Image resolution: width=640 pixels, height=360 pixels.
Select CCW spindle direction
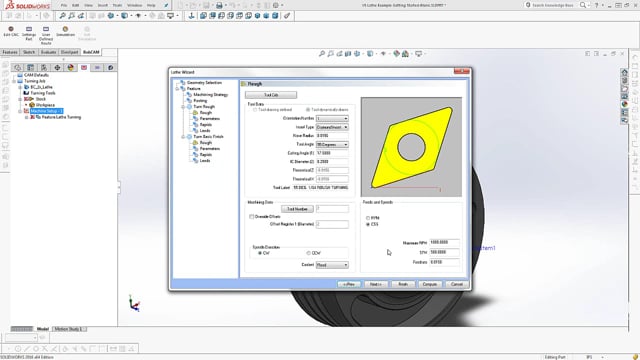point(308,253)
